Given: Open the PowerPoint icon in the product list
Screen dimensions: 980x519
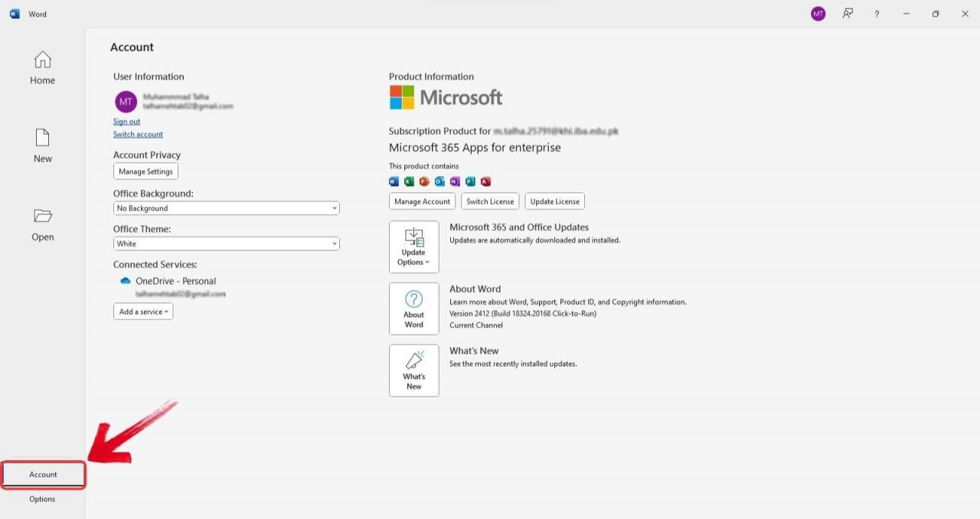Looking at the screenshot, I should coord(423,181).
